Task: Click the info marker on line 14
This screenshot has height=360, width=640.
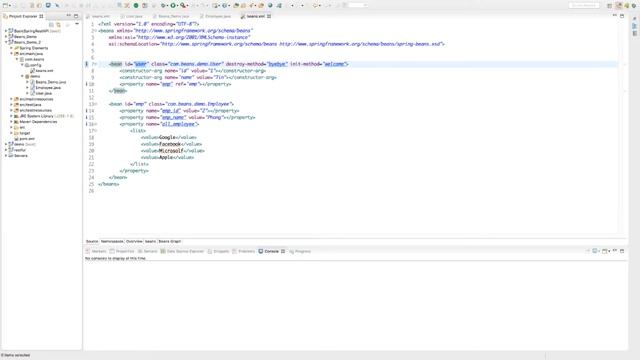Action: (x=87, y=111)
